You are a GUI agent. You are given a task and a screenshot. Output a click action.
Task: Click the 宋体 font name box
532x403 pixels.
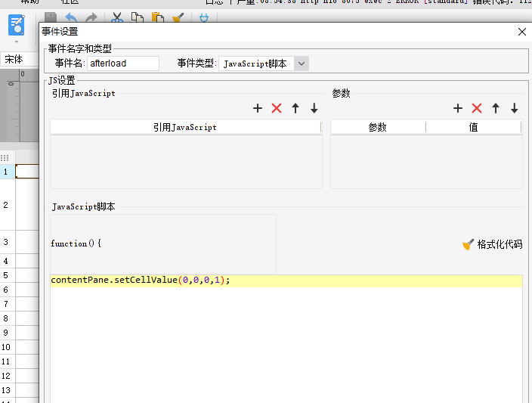[x=19, y=60]
